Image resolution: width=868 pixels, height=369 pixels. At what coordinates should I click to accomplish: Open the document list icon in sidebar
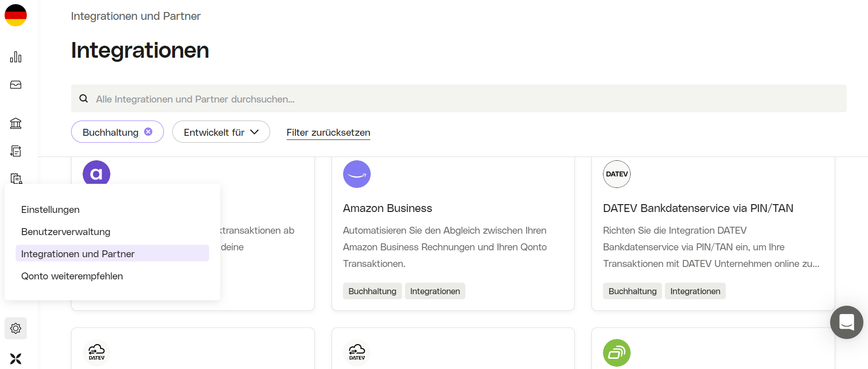pos(16,151)
